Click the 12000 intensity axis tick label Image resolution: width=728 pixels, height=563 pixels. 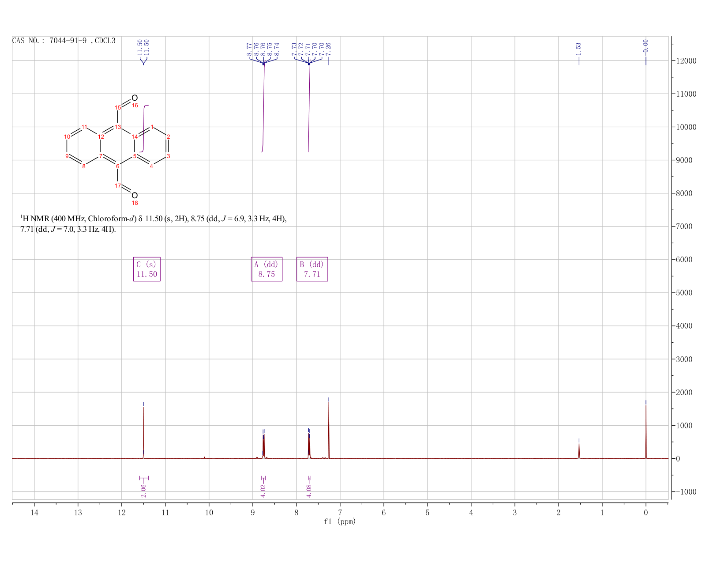coord(686,61)
